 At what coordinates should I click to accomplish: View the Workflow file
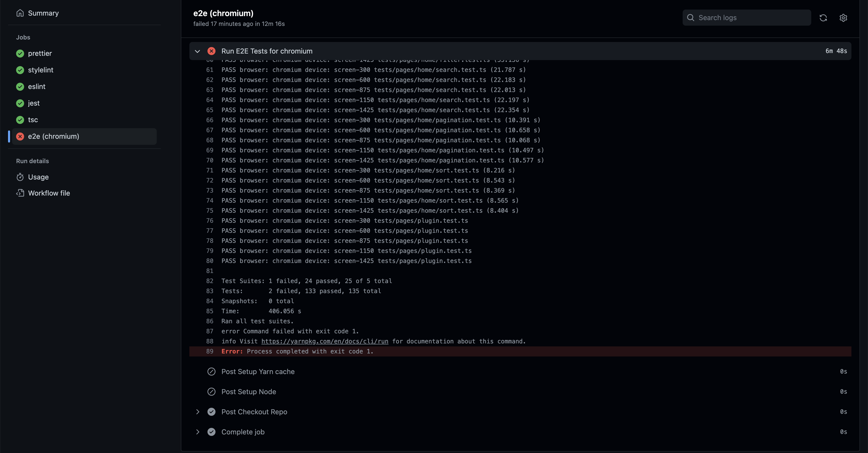tap(49, 193)
